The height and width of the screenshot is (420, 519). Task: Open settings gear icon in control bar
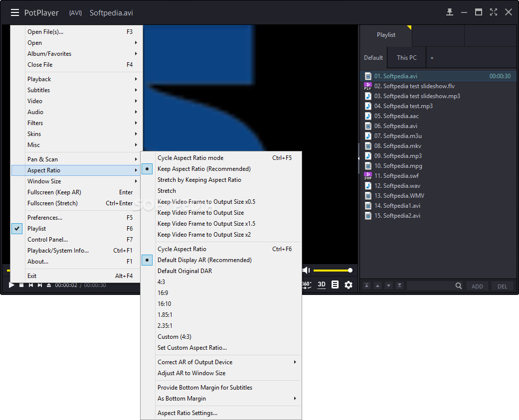pos(348,284)
